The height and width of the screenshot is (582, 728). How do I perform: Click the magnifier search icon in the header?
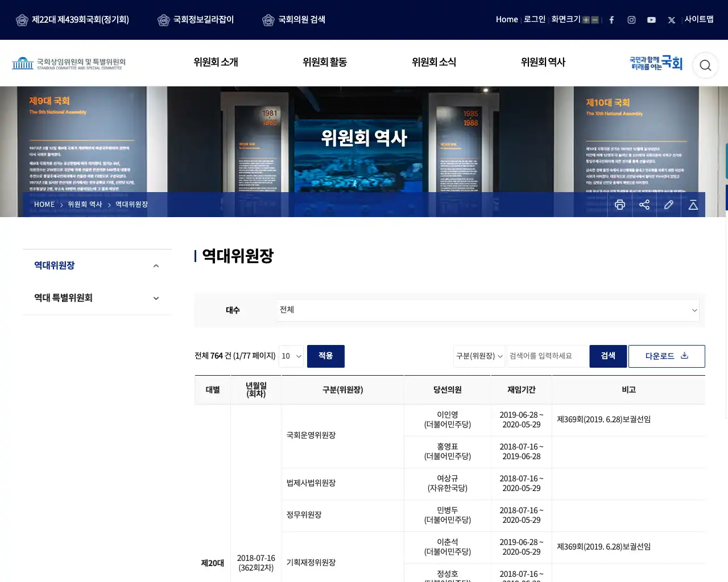[x=705, y=65]
